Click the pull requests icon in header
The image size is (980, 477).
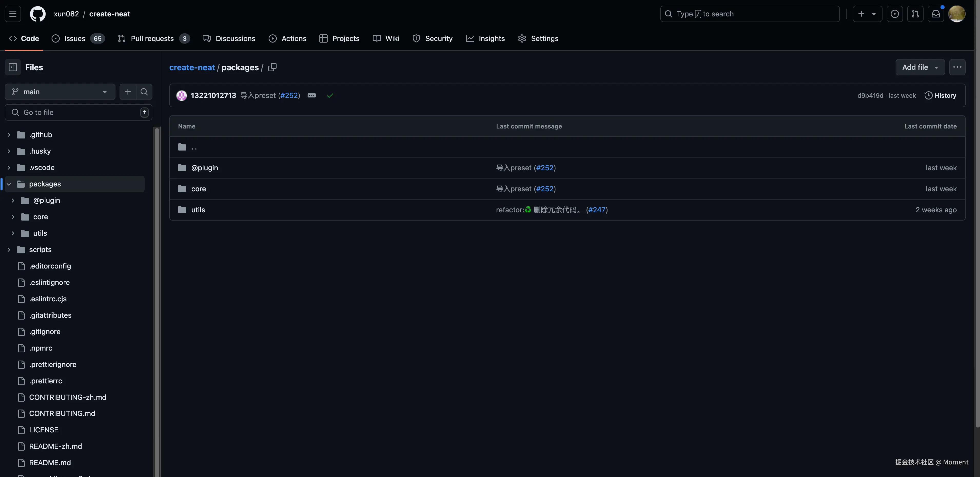[915, 14]
